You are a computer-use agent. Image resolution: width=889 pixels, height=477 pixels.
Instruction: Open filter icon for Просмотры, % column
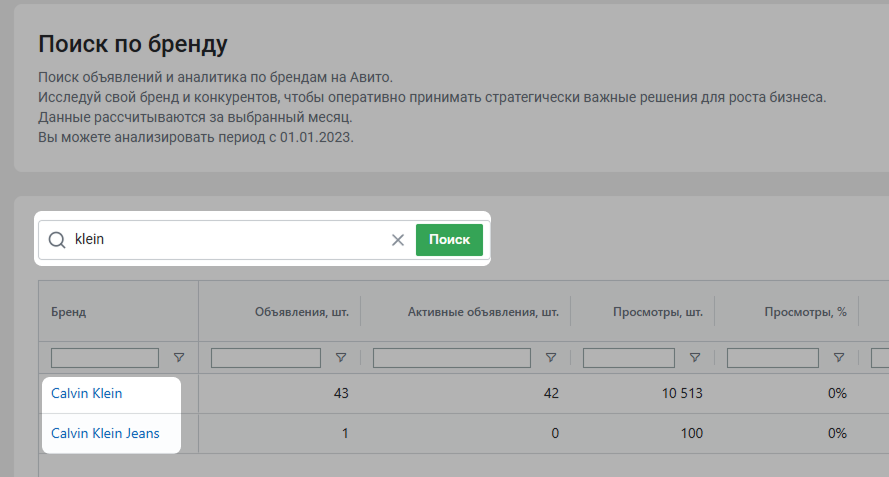[839, 358]
